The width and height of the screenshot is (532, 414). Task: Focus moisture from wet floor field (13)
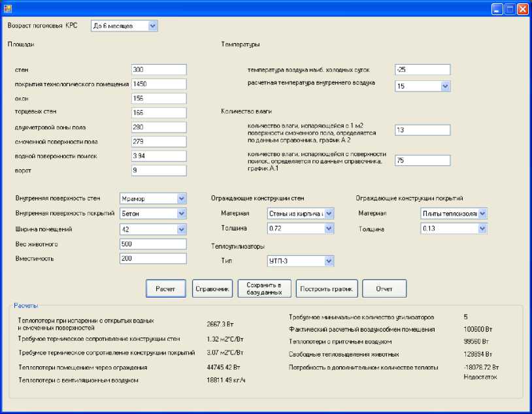click(x=422, y=130)
